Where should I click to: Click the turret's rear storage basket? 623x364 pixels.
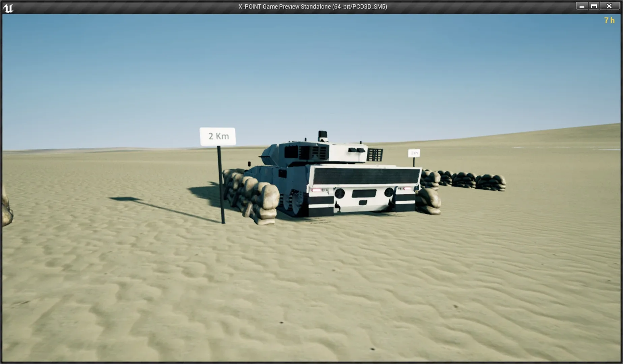click(375, 155)
